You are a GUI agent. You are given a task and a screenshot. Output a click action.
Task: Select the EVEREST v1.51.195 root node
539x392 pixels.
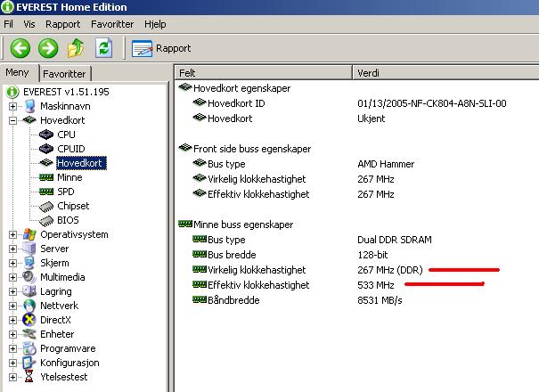pos(66,92)
